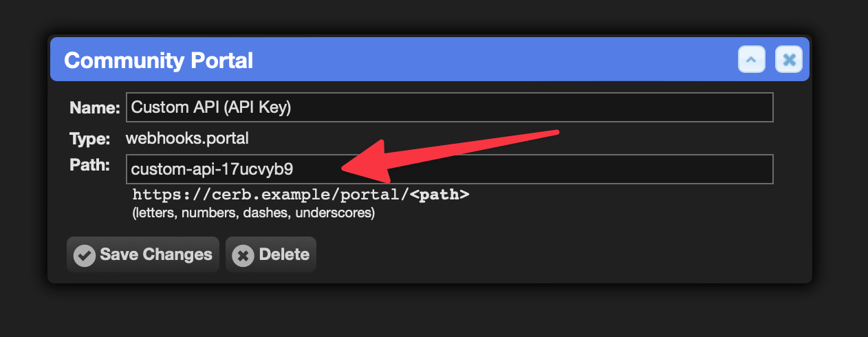Click the dark backdrop outside the dialog
The image size is (868, 337).
(x=433, y=313)
